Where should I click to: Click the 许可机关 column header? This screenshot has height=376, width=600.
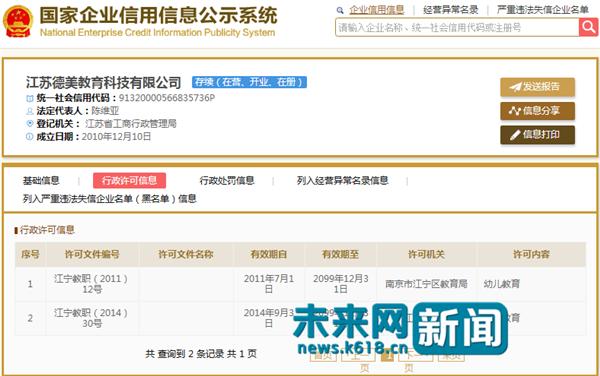(426, 254)
